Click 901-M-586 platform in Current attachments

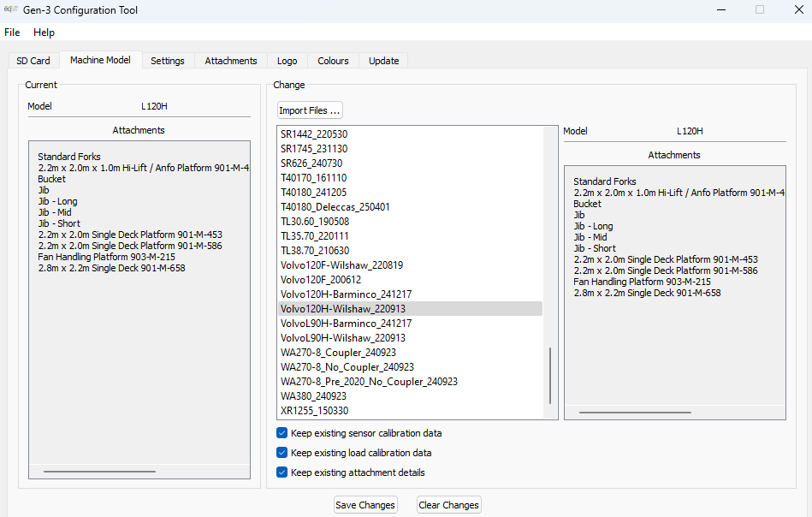[130, 246]
